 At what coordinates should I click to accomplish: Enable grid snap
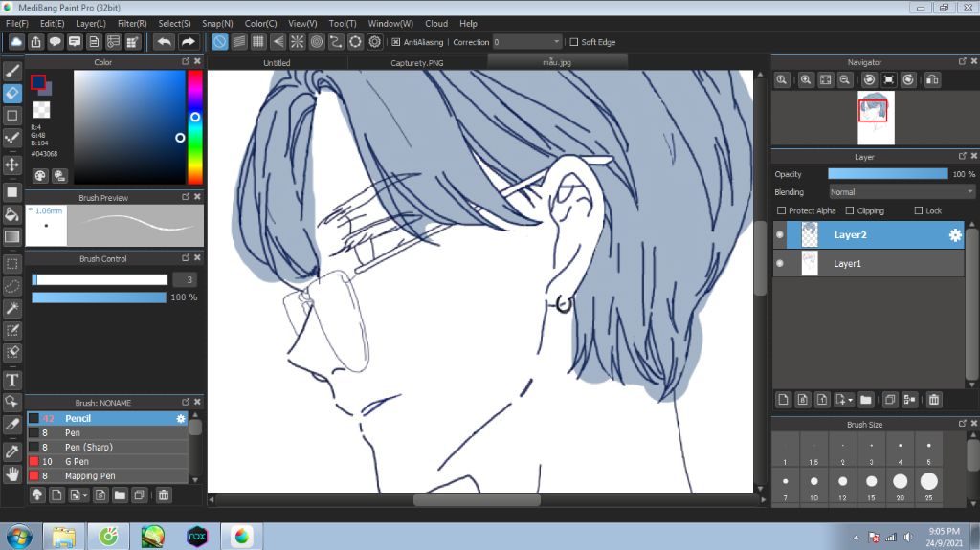click(x=258, y=42)
